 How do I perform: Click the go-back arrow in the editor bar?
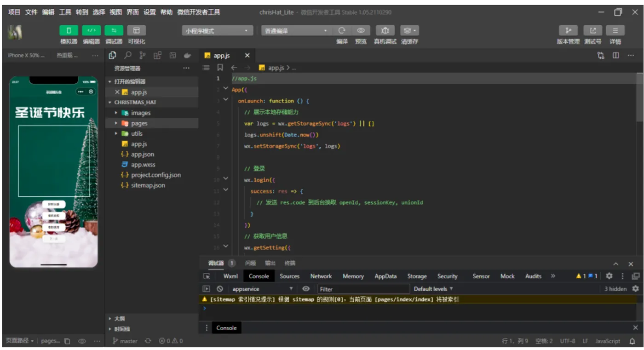pyautogui.click(x=234, y=68)
